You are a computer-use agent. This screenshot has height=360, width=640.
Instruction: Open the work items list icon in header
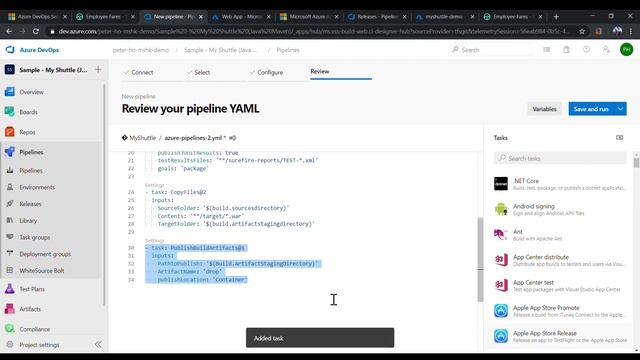click(547, 50)
